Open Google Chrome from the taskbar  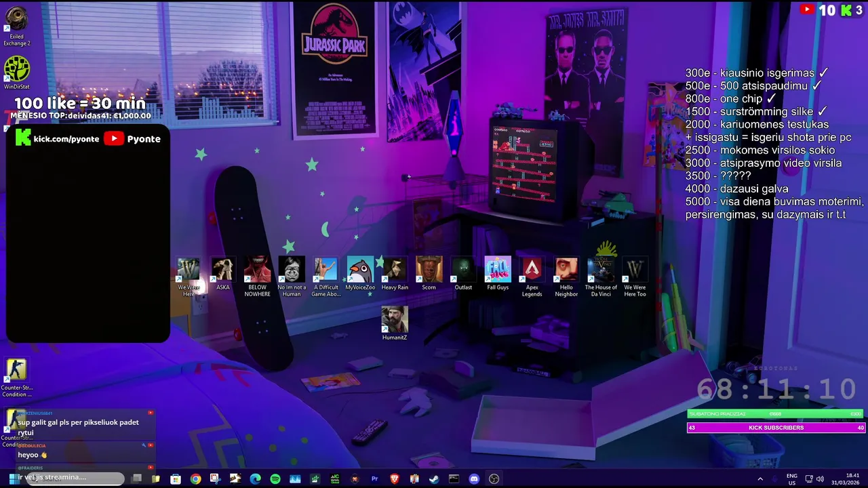[195, 479]
